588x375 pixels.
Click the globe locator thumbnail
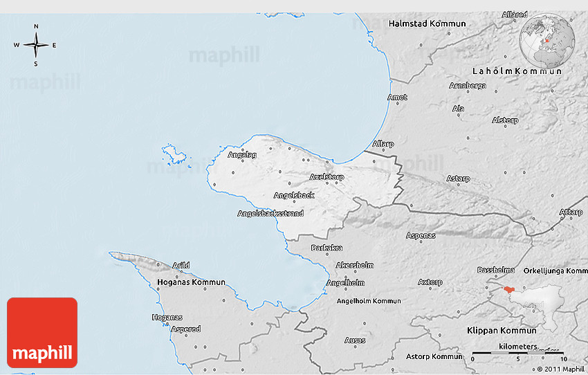[547, 40]
